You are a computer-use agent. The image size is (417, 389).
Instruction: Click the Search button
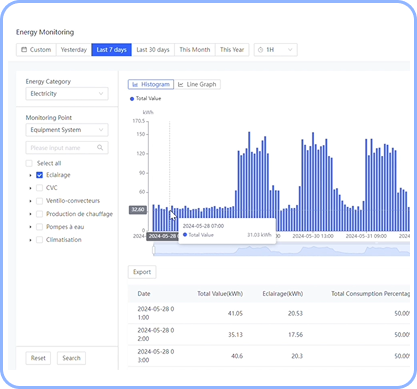[71, 358]
